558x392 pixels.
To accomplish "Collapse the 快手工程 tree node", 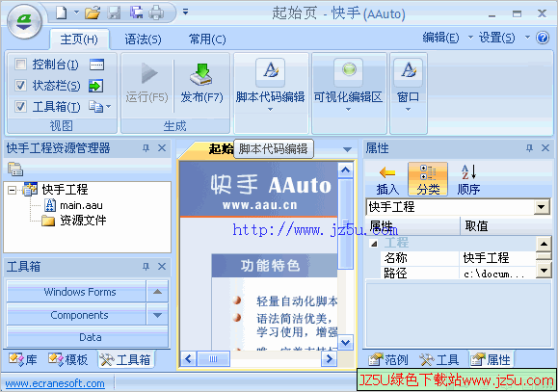I will tap(12, 191).
